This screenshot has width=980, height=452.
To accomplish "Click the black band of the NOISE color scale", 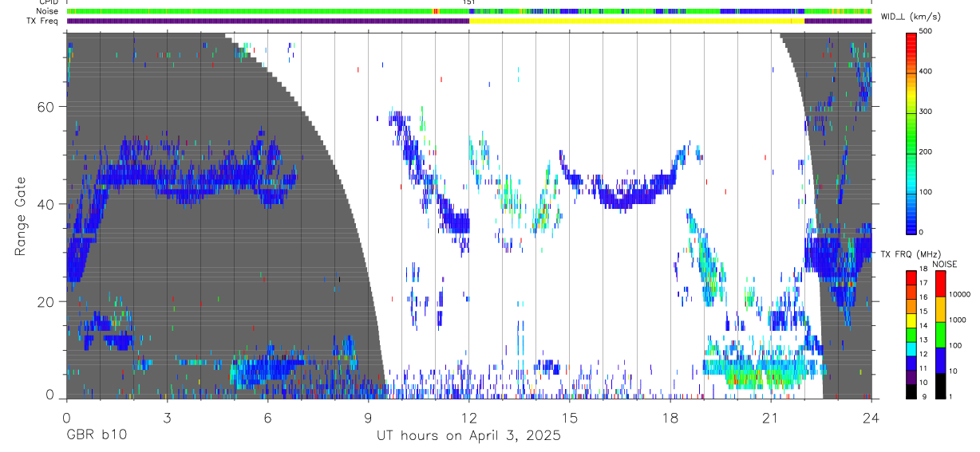I will pos(940,386).
